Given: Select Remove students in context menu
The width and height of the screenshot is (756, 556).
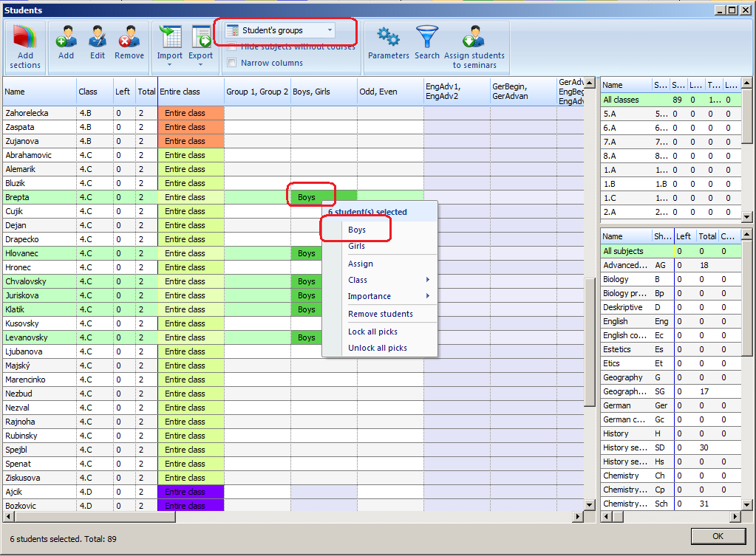Looking at the screenshot, I should (x=380, y=314).
